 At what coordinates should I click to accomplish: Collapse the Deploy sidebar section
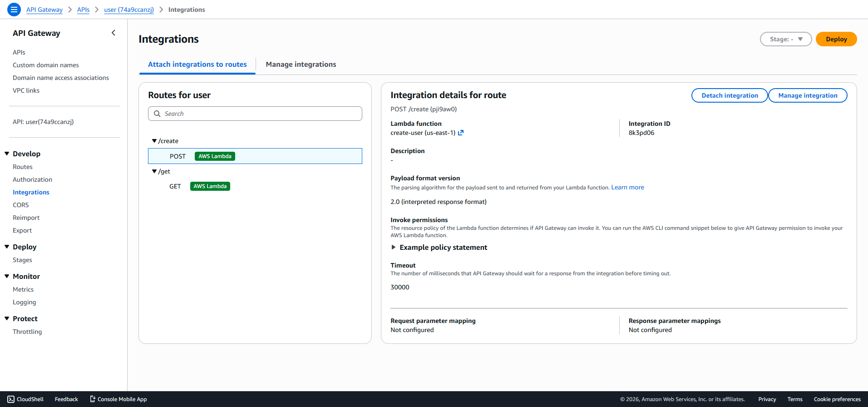pyautogui.click(x=7, y=247)
